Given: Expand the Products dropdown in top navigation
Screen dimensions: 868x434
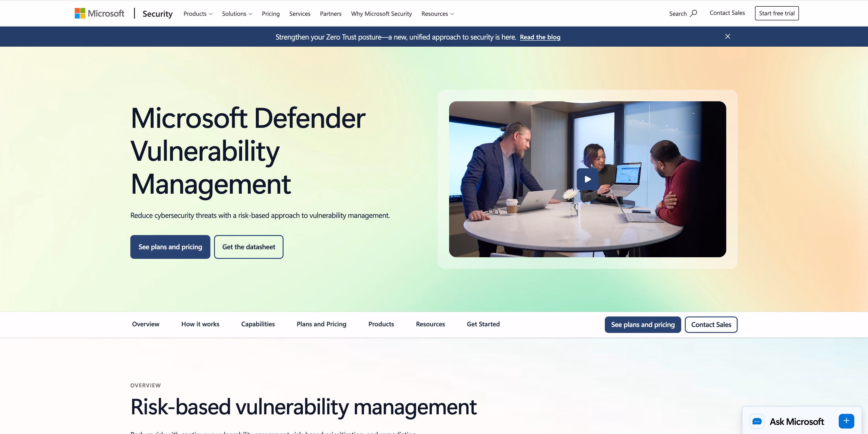Looking at the screenshot, I should coord(198,14).
